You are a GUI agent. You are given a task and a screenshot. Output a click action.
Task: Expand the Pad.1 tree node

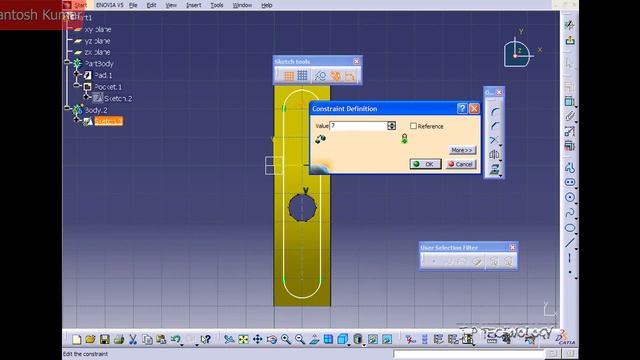[x=77, y=74]
